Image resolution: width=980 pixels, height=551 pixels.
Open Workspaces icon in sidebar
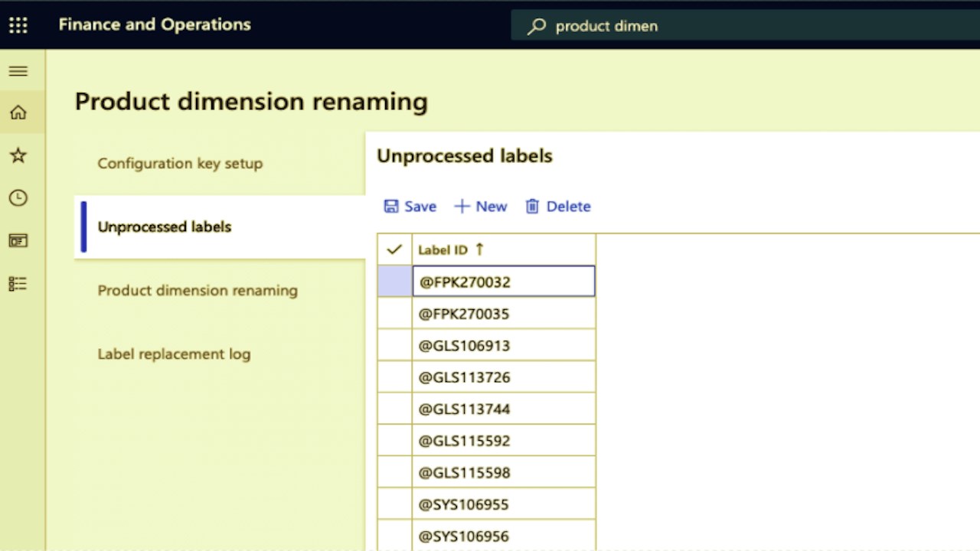tap(18, 241)
